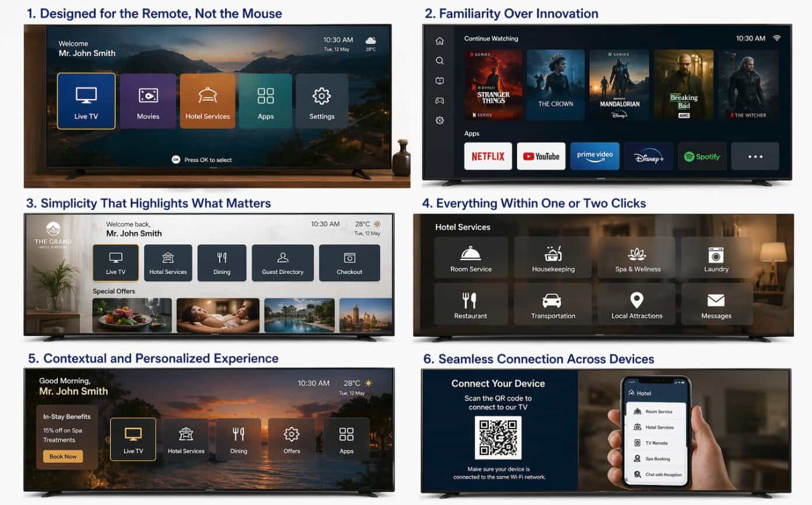This screenshot has width=812, height=505.
Task: Open the city skyline Special Offers thumbnail
Action: (x=365, y=315)
